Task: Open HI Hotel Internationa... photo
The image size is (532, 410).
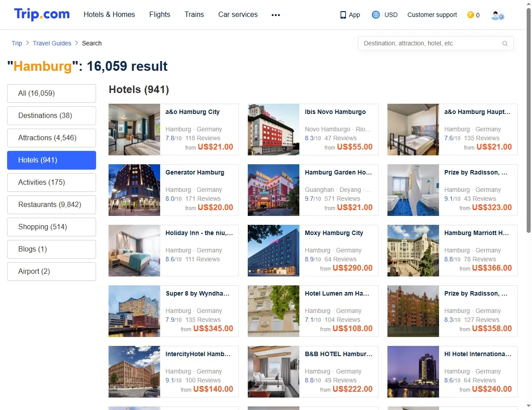Action: [413, 372]
